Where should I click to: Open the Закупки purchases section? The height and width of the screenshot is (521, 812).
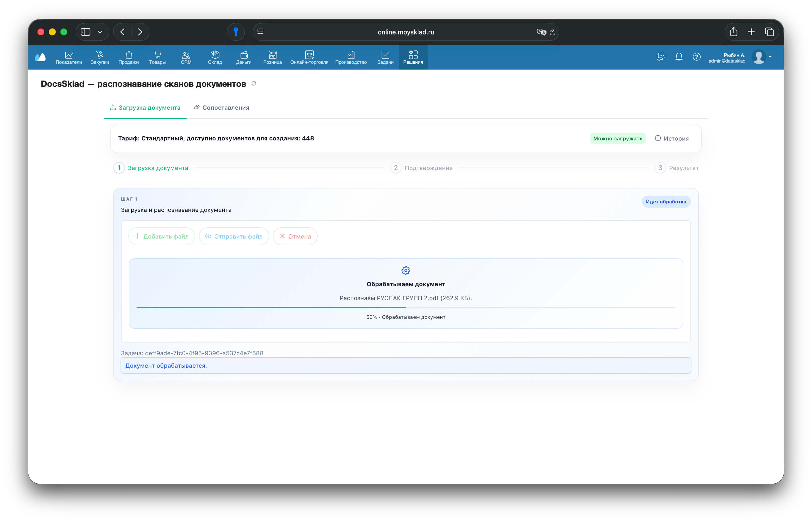click(x=100, y=57)
